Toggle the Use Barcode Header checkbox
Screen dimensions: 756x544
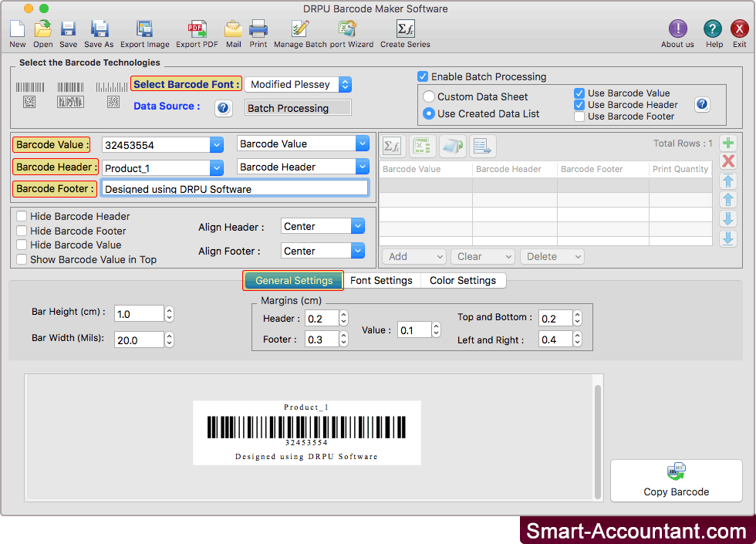(x=579, y=105)
